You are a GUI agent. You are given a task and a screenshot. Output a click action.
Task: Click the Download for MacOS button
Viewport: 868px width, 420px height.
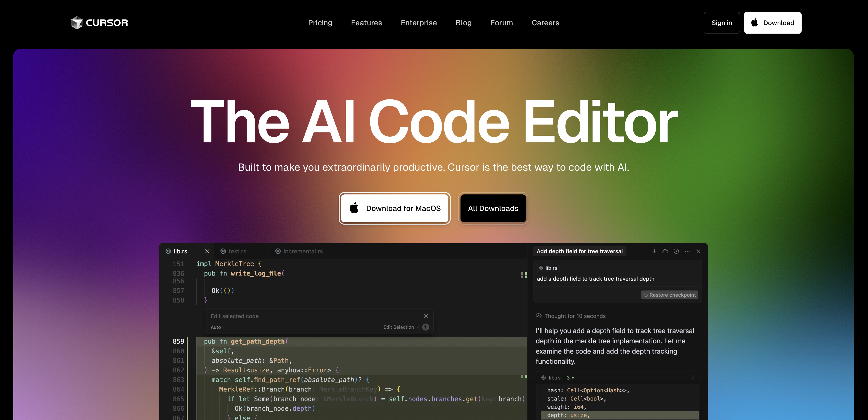click(x=394, y=208)
